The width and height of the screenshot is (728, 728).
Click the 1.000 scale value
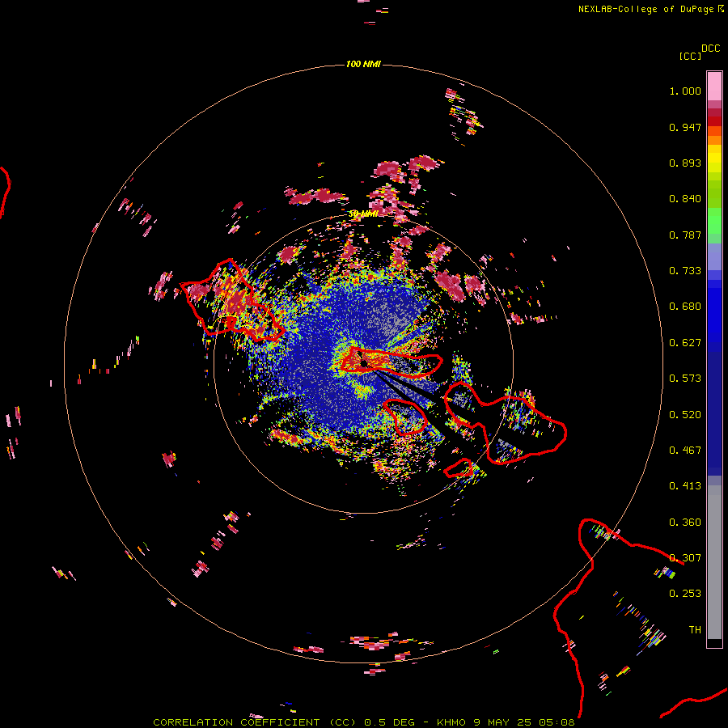[685, 91]
